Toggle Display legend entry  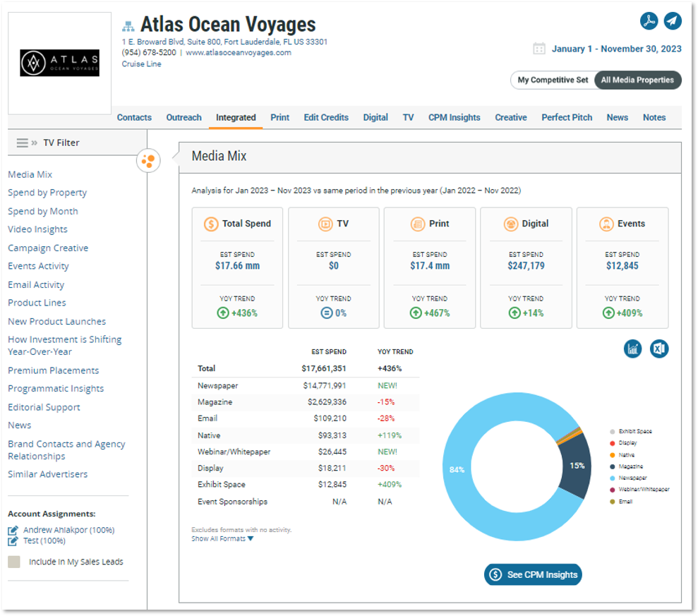click(624, 443)
